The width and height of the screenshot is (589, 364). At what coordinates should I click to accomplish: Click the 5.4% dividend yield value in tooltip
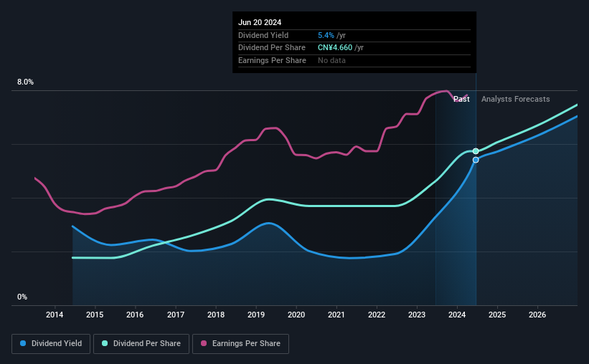click(x=326, y=35)
